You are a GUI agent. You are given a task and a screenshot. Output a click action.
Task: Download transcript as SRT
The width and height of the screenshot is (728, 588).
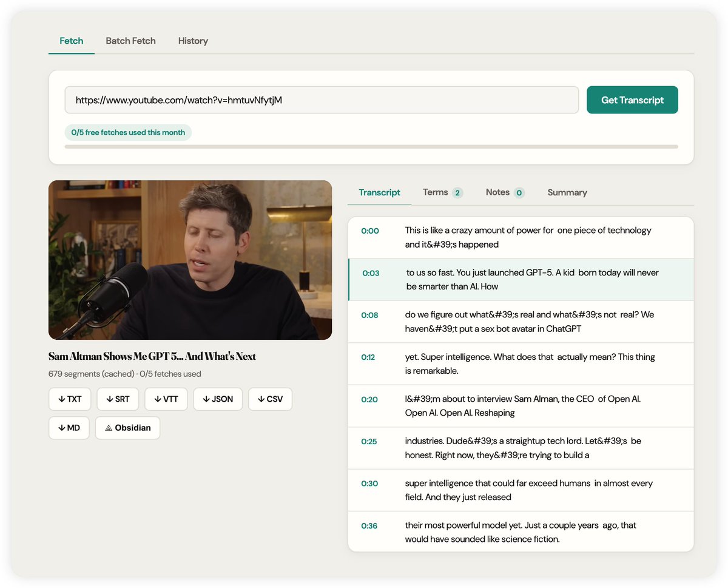[118, 399]
